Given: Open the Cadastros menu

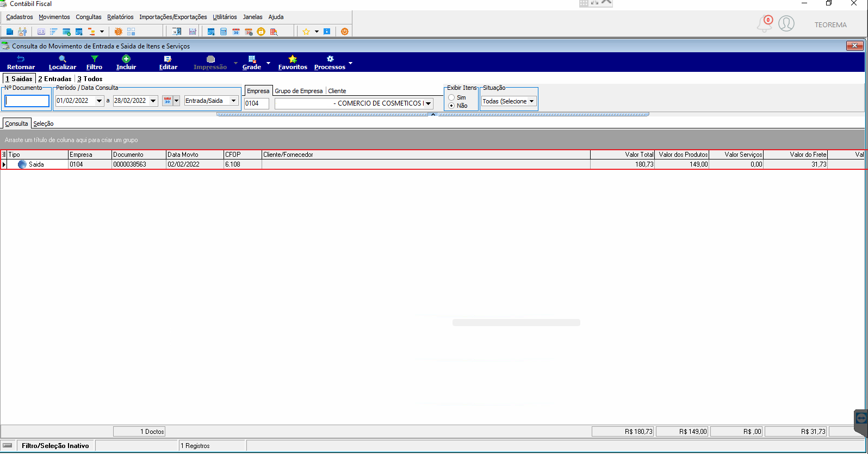Looking at the screenshot, I should pos(20,17).
